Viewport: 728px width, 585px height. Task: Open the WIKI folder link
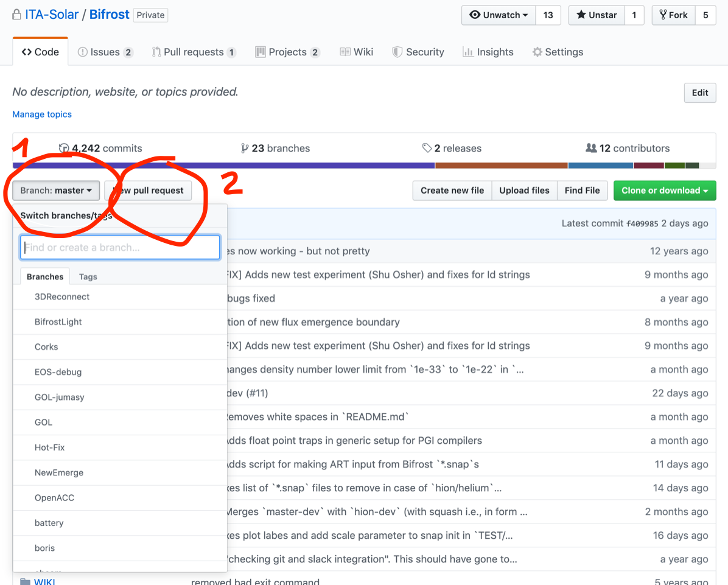[44, 582]
